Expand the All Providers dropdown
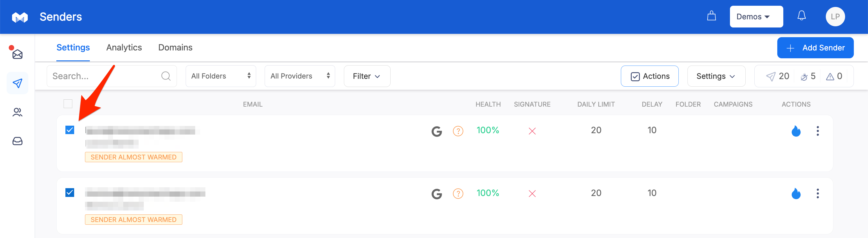Screen dimensions: 868x238 click(300, 76)
